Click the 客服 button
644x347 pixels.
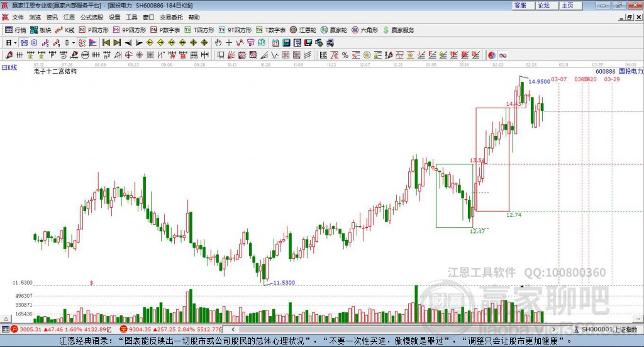tap(523, 5)
